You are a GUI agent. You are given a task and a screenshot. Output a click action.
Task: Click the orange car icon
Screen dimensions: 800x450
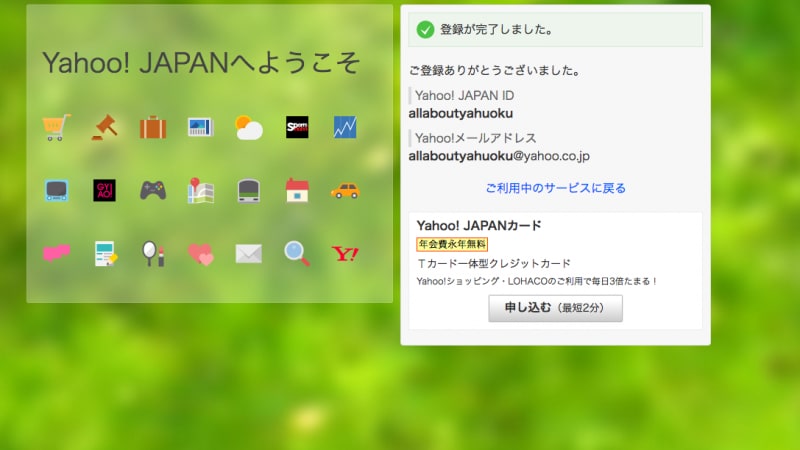345,191
